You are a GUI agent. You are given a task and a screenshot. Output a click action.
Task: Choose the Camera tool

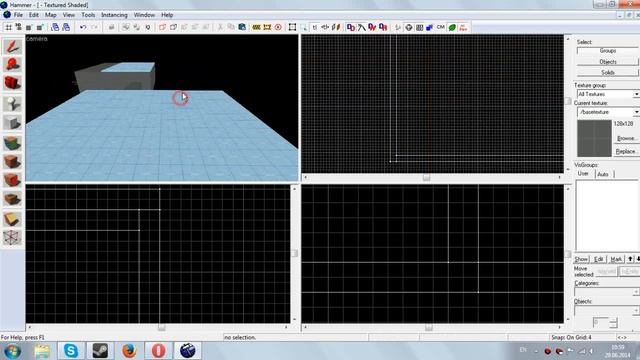tap(12, 83)
